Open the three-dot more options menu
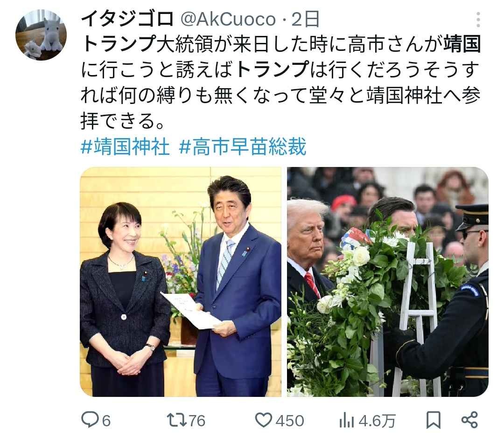 tap(478, 20)
